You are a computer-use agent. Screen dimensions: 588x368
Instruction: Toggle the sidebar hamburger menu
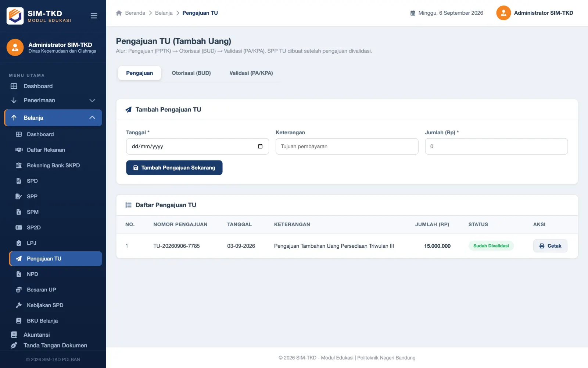(x=94, y=16)
